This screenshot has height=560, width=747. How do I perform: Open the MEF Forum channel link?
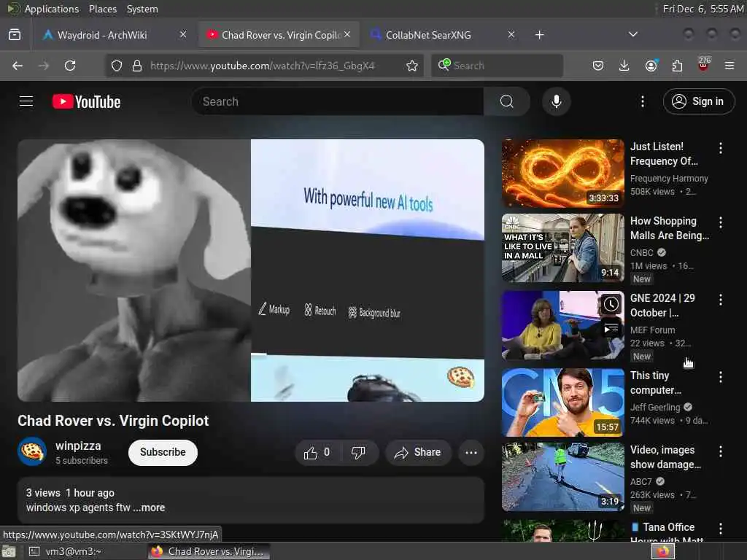(x=652, y=330)
